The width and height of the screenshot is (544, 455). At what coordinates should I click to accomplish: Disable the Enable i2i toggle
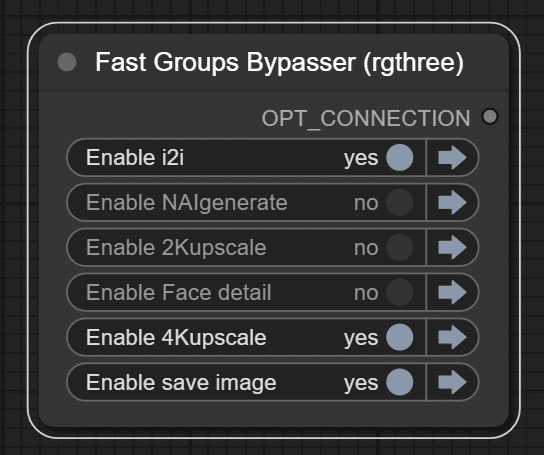(x=399, y=158)
